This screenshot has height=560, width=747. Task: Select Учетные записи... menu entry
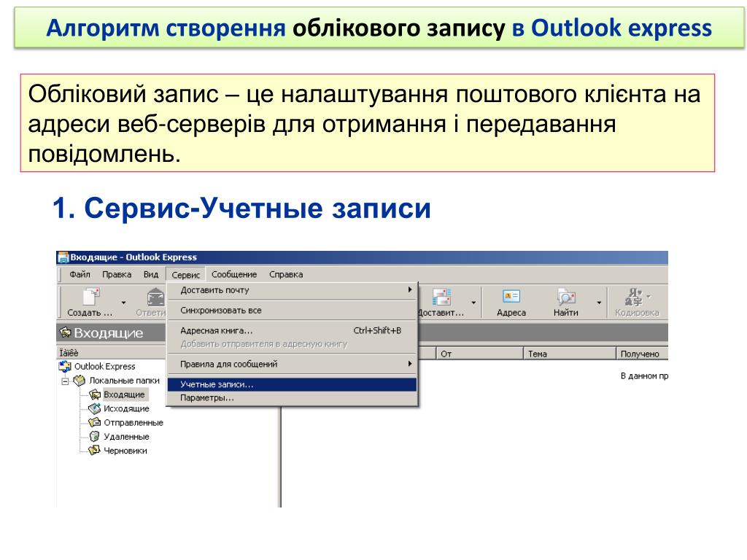point(292,384)
